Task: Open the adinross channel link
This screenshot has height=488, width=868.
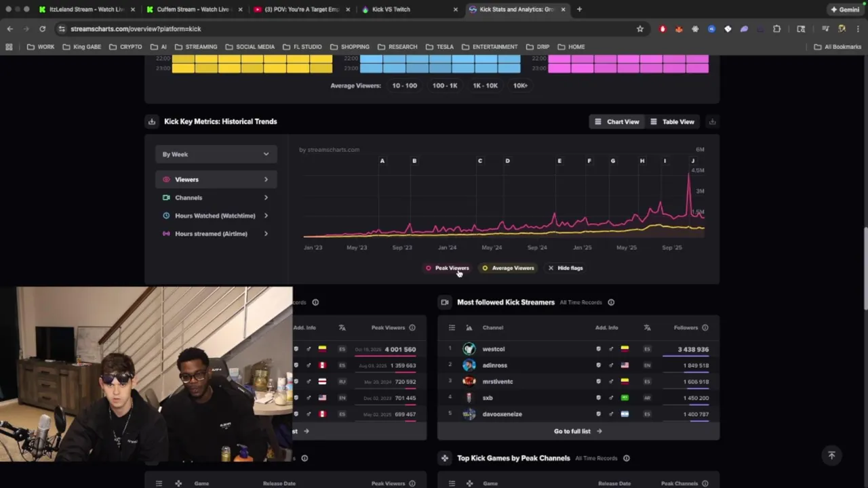Action: 495,365
